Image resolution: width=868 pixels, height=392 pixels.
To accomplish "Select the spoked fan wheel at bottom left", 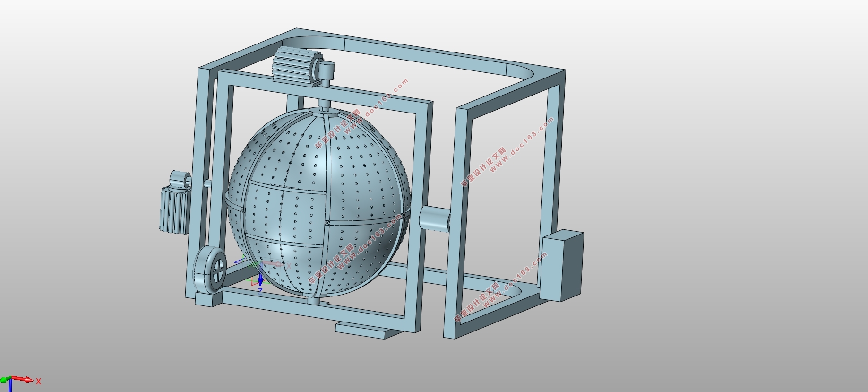I will pos(209,270).
